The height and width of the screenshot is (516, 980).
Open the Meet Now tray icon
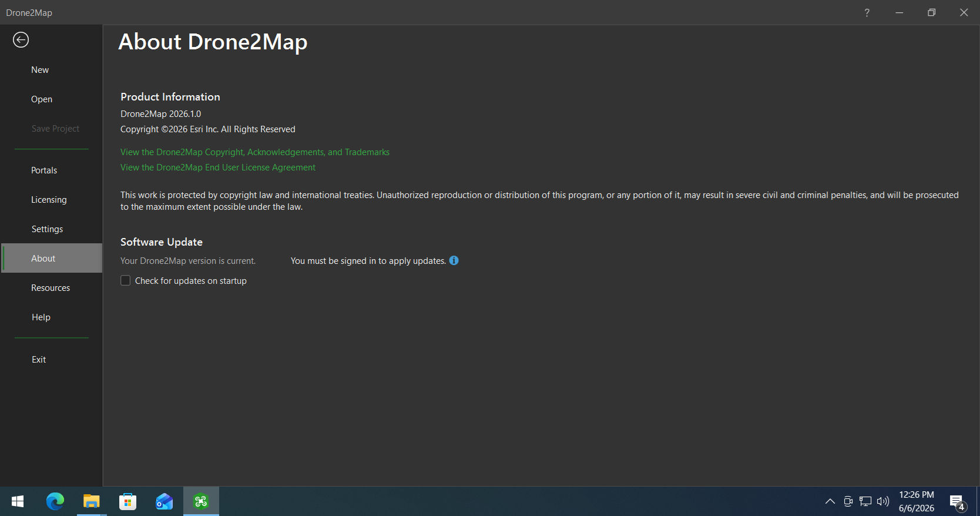click(x=848, y=501)
